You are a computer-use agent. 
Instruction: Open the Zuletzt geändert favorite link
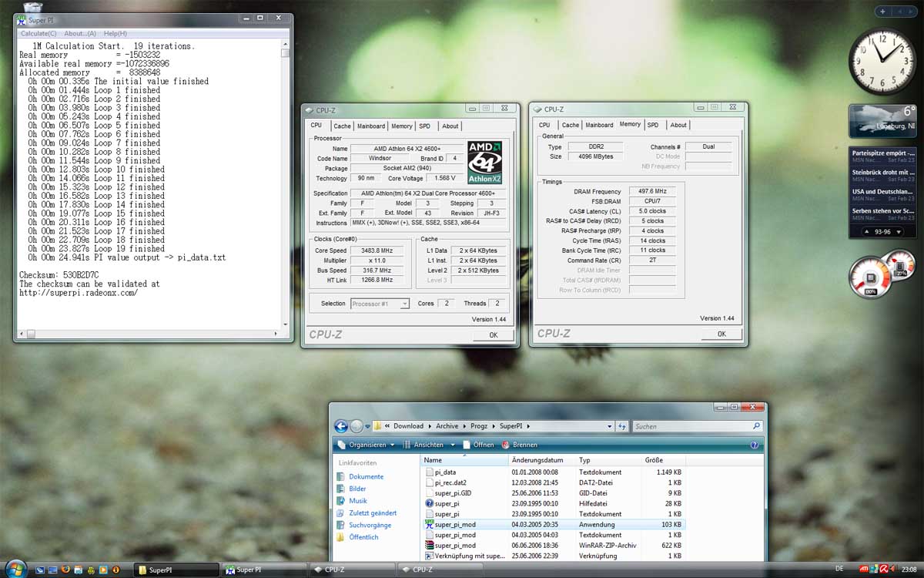[373, 513]
